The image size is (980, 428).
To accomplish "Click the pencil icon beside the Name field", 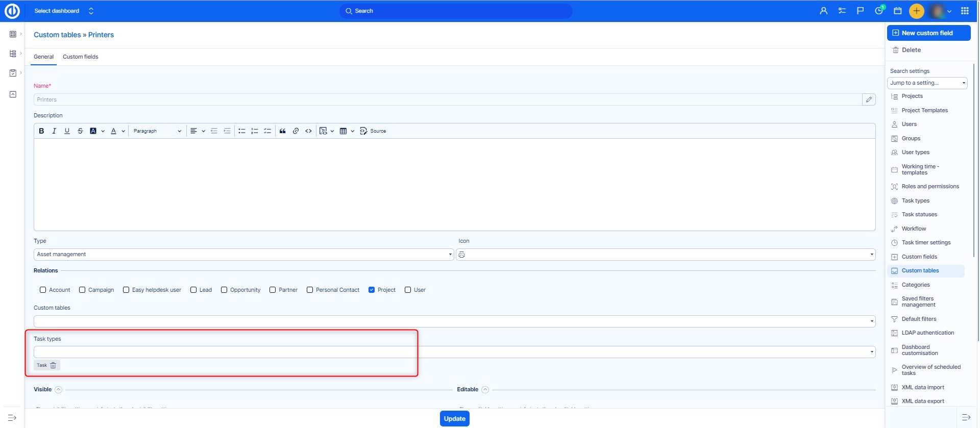I will [x=869, y=99].
